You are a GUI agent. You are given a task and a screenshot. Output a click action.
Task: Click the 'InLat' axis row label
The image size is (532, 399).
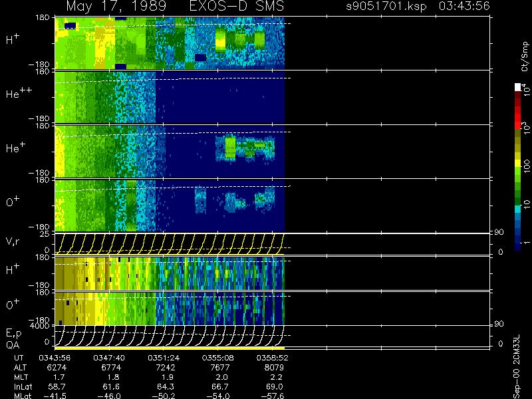[x=23, y=386]
